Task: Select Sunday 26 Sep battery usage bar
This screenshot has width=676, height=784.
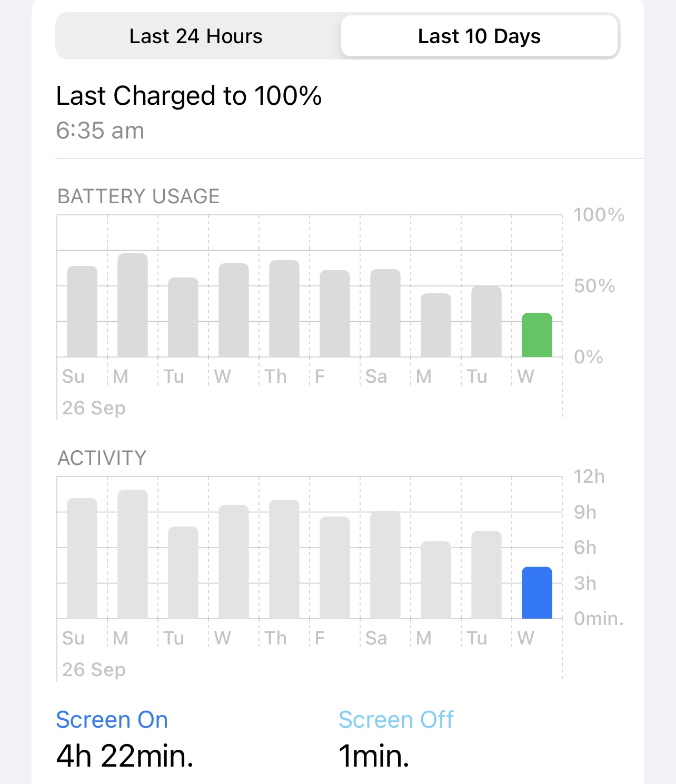Action: pyautogui.click(x=82, y=311)
